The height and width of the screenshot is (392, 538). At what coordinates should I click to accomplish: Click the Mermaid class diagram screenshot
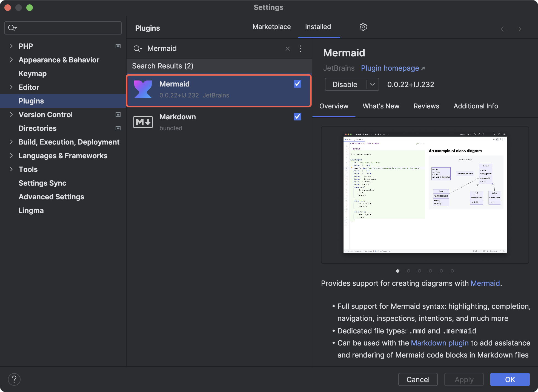[x=425, y=192]
